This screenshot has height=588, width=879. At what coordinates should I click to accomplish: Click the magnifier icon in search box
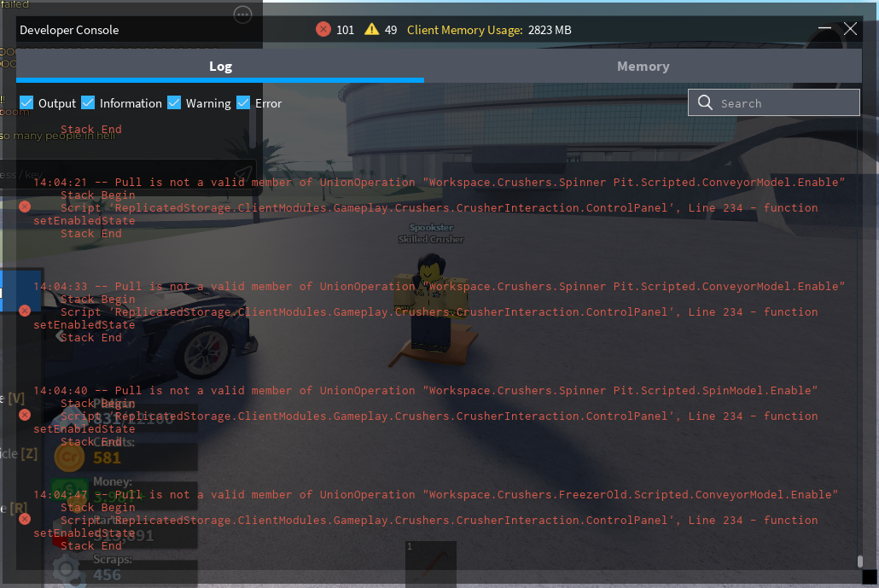click(x=705, y=103)
